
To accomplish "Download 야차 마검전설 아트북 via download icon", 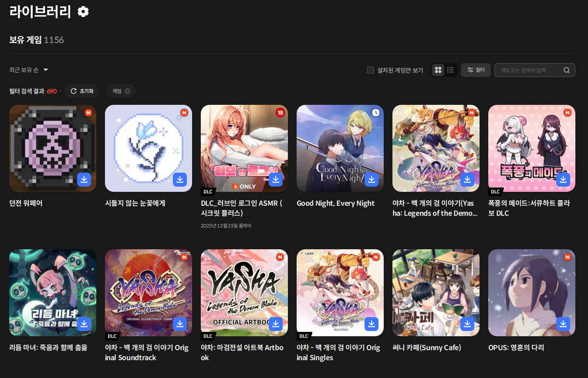I will coord(276,324).
